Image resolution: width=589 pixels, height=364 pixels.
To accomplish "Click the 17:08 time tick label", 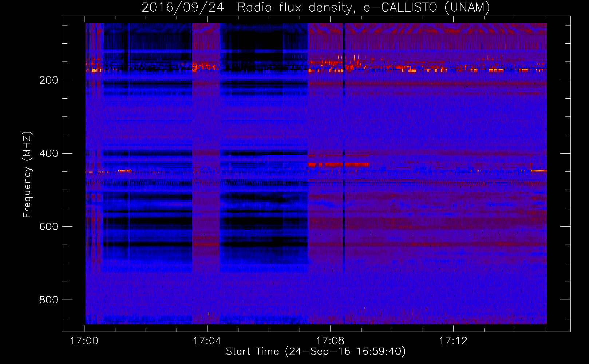I will click(x=331, y=341).
